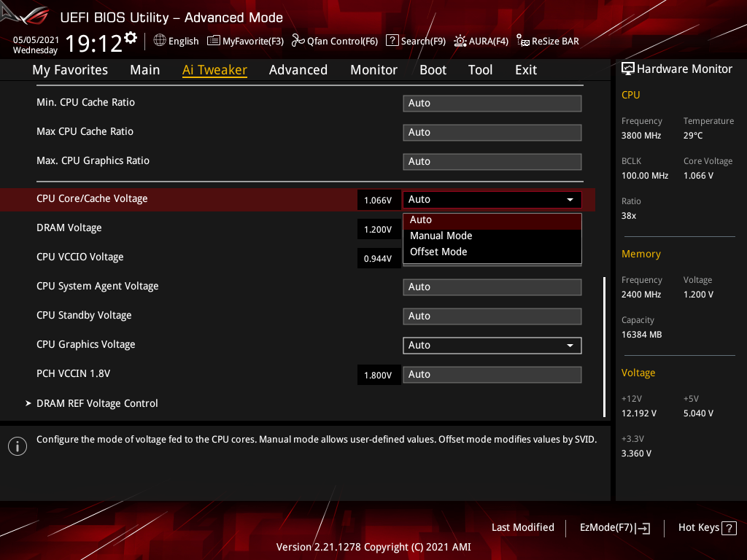The image size is (747, 560).
Task: Click the 5.040 V reading
Action: coord(698,413)
